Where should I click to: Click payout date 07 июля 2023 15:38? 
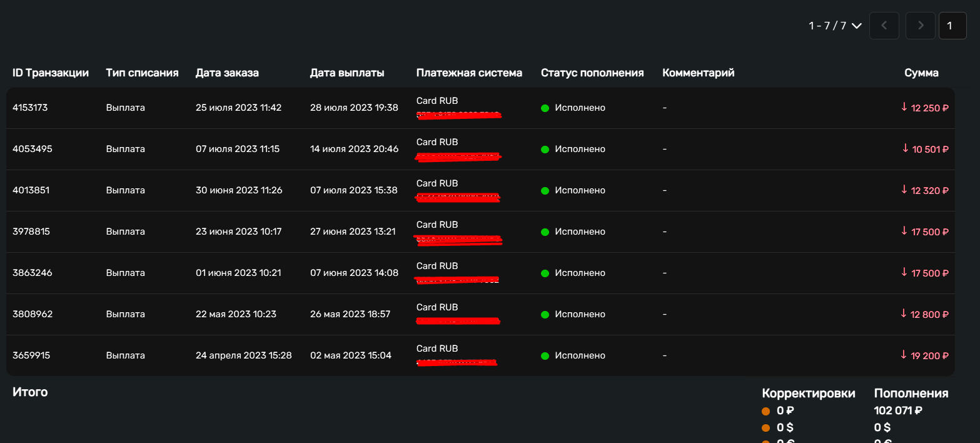(x=353, y=190)
